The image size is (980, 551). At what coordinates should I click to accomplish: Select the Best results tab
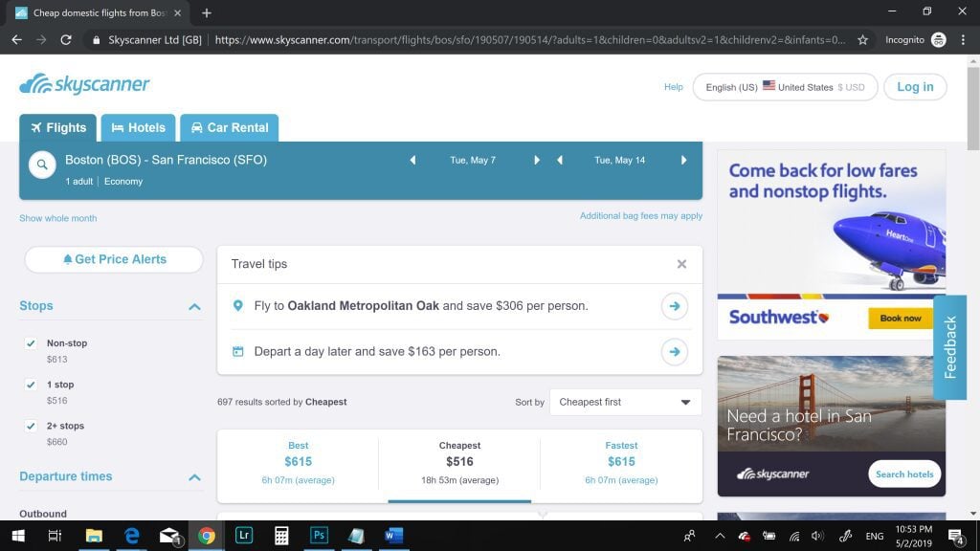299,465
